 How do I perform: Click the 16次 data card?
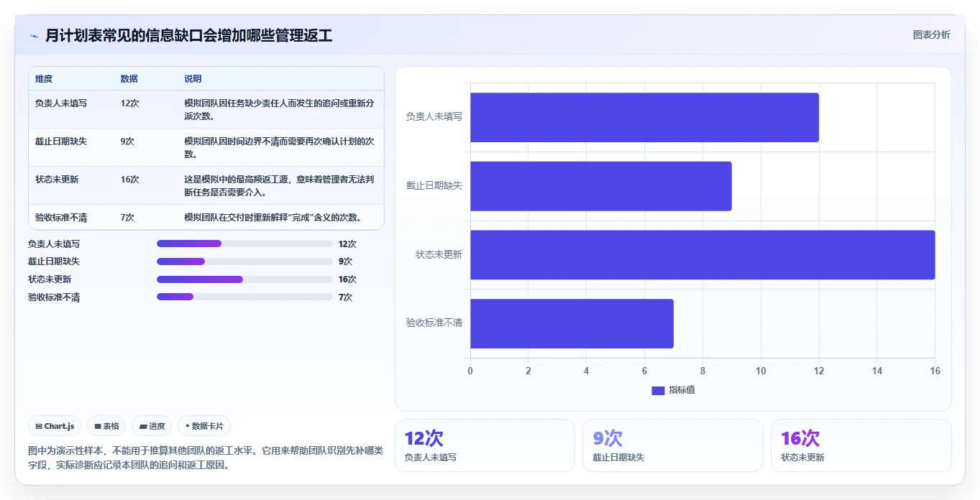861,445
